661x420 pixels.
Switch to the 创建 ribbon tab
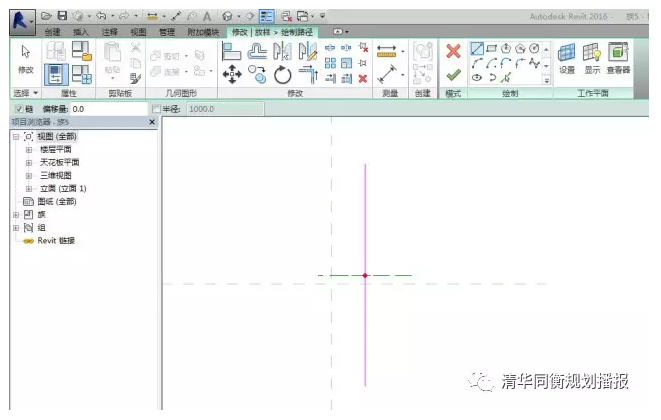[x=52, y=32]
